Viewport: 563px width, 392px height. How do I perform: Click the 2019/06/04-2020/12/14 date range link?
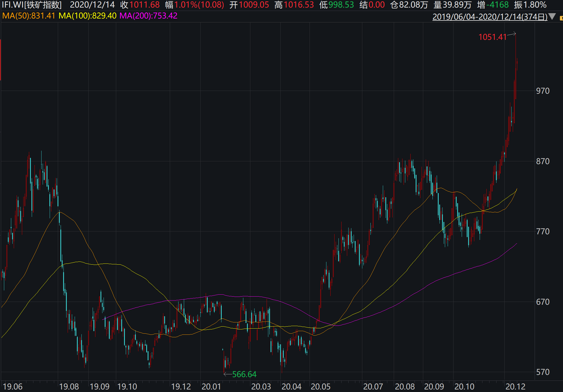pos(490,17)
